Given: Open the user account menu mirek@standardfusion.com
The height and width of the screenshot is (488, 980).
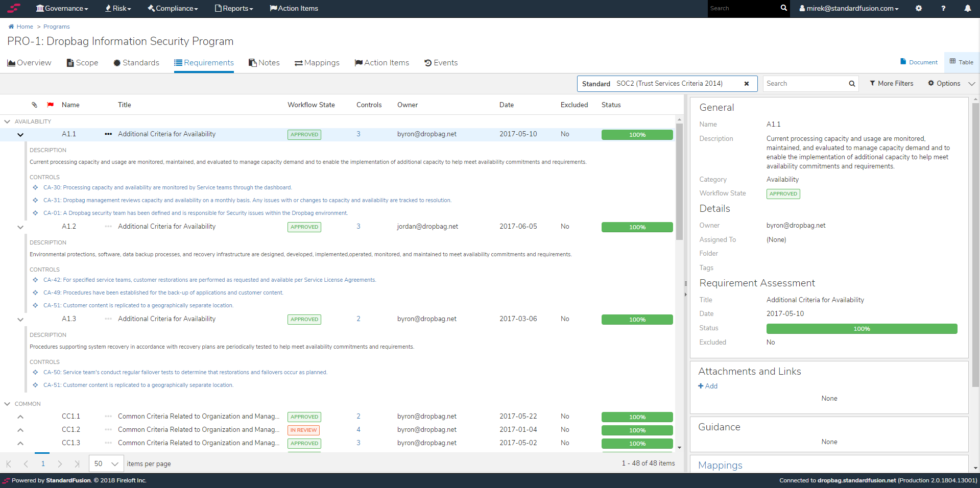Looking at the screenshot, I should click(x=849, y=8).
